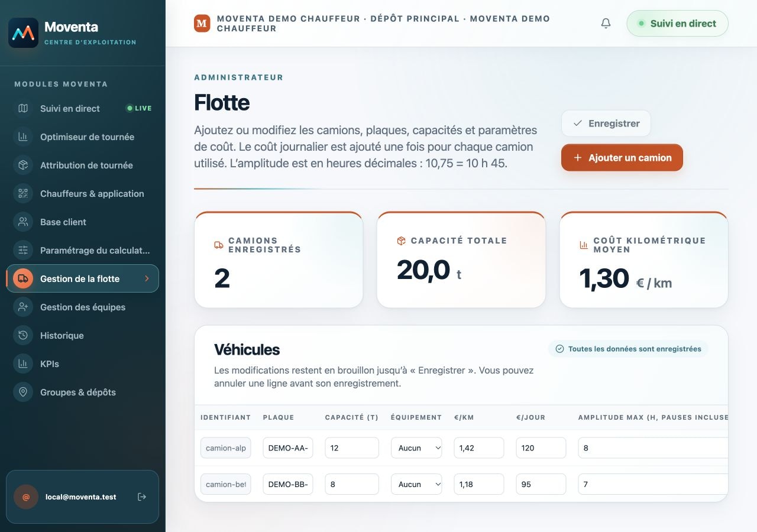Click the QR icon beside Chauffeurs & application

pyautogui.click(x=23, y=193)
